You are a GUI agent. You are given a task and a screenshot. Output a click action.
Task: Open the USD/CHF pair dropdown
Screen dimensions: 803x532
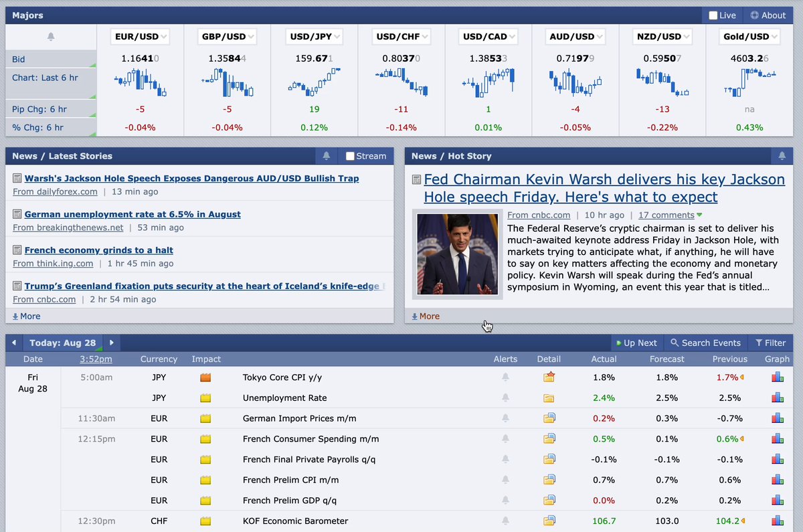[x=401, y=37]
